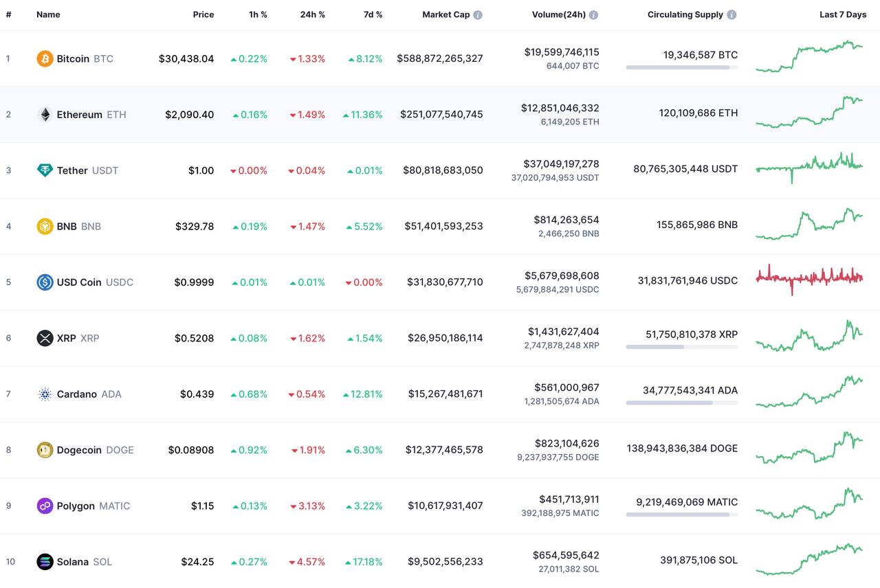Click the USD Coin logo icon
This screenshot has height=588, width=880.
[x=45, y=282]
